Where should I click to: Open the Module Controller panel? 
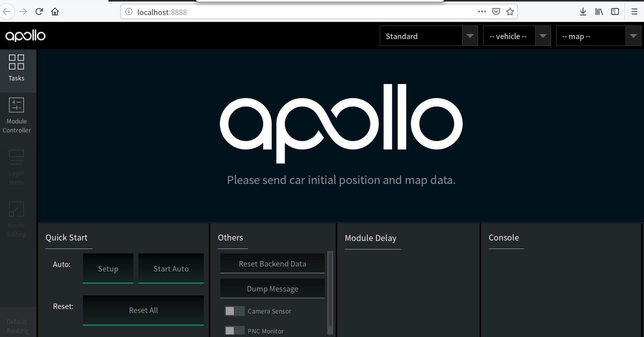click(16, 115)
